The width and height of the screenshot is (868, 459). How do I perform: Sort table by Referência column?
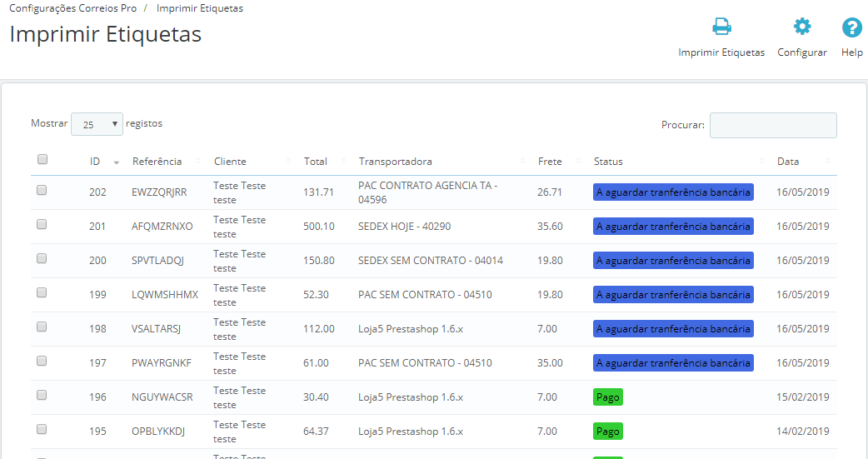coord(157,161)
